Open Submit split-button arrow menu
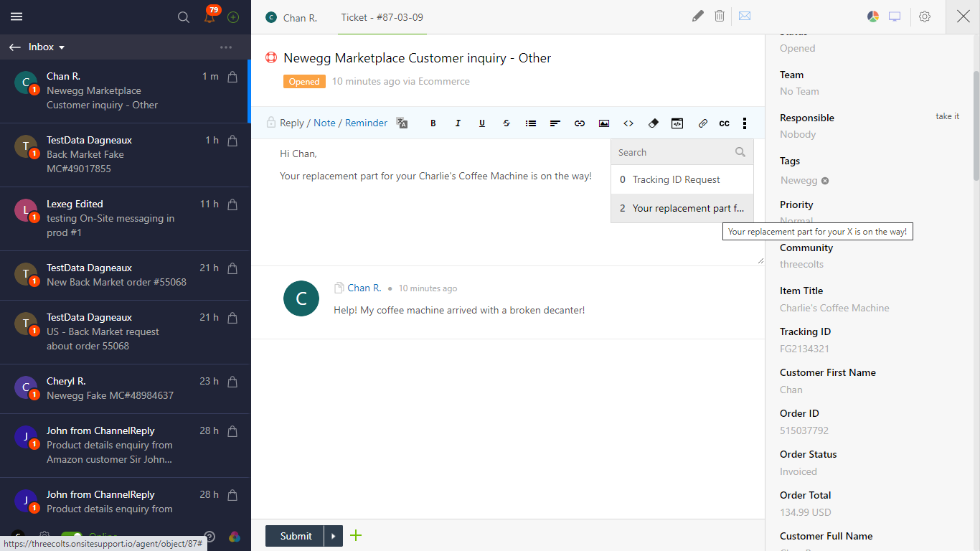The height and width of the screenshot is (551, 980). [x=333, y=536]
